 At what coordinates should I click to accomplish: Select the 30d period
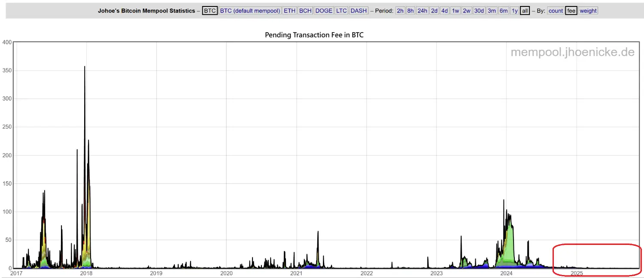click(479, 11)
